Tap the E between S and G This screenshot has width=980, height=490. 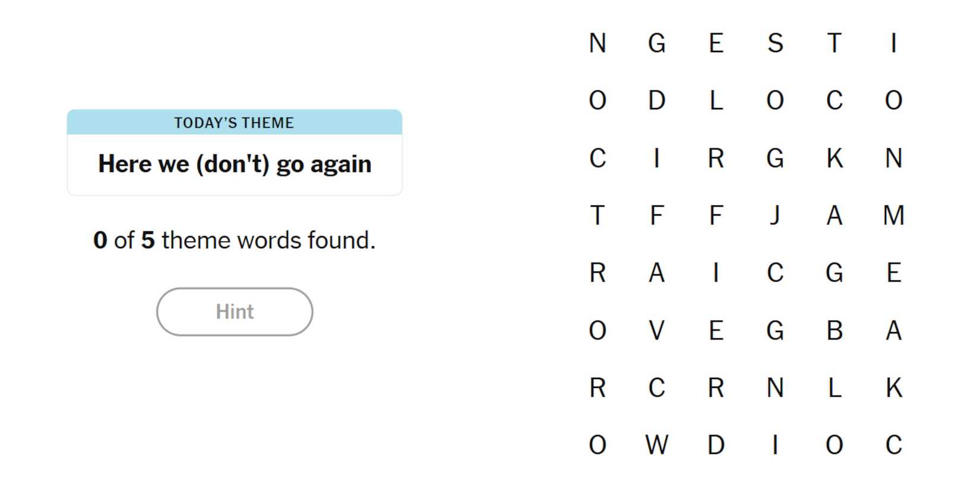(x=716, y=43)
